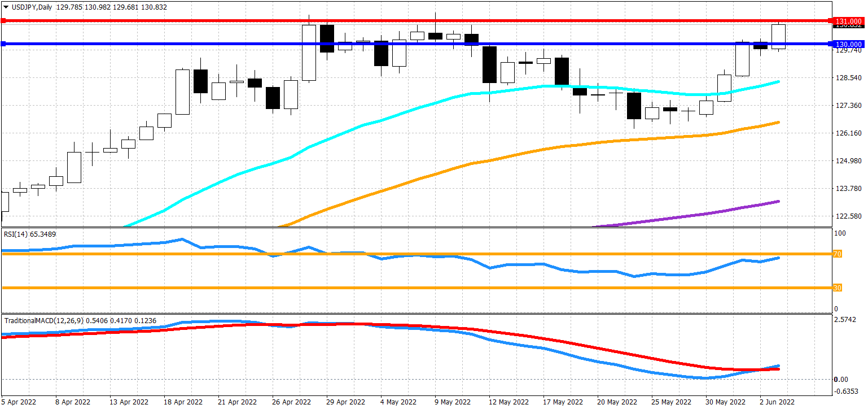This screenshot has width=868, height=409.
Task: Select the RSI 70 overbought orange level line
Action: (418, 254)
